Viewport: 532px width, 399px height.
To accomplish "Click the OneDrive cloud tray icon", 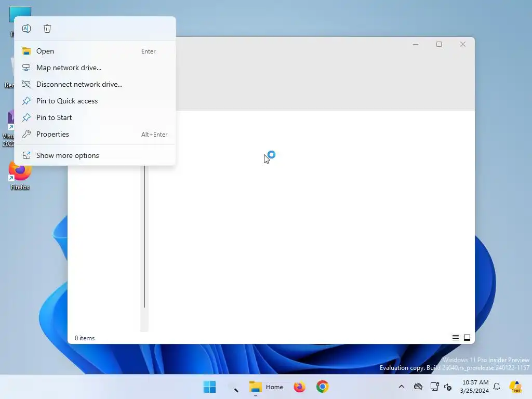I will (x=418, y=387).
